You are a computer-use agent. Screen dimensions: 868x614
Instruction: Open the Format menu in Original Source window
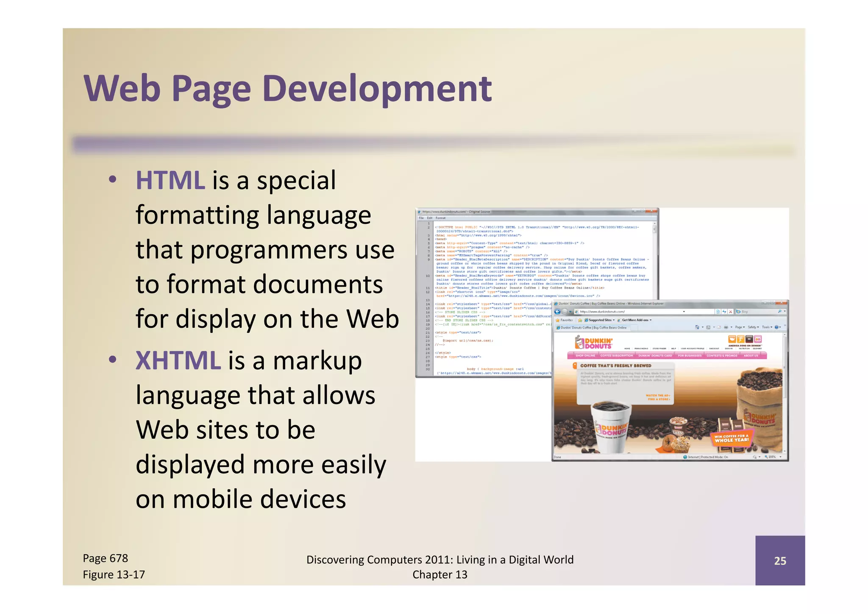(441, 218)
